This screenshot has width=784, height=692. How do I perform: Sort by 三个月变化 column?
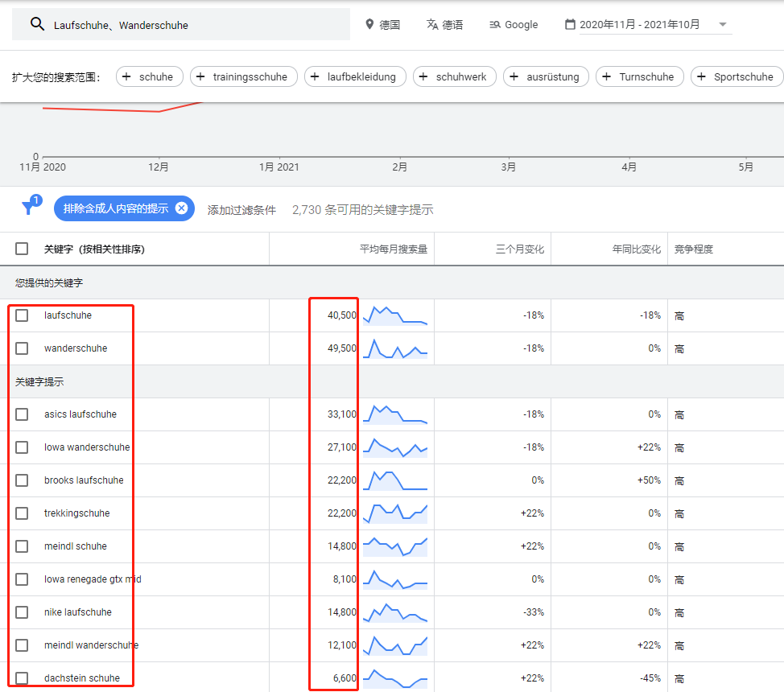[x=519, y=249]
